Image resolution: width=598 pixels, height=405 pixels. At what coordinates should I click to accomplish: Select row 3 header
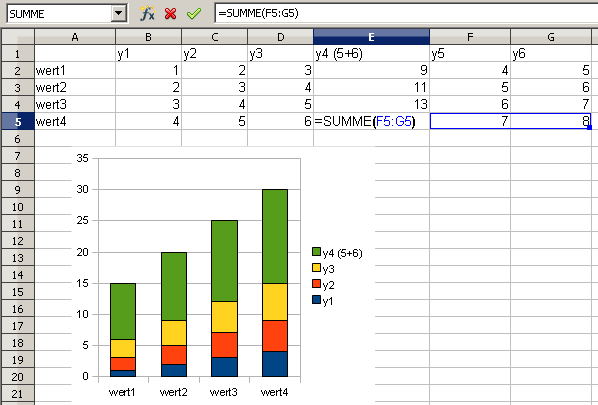(x=18, y=88)
